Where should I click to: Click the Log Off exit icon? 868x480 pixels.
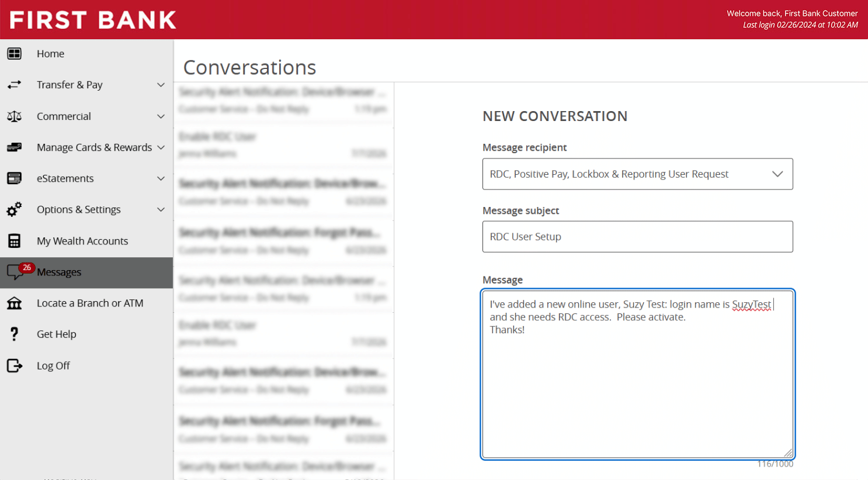click(15, 365)
